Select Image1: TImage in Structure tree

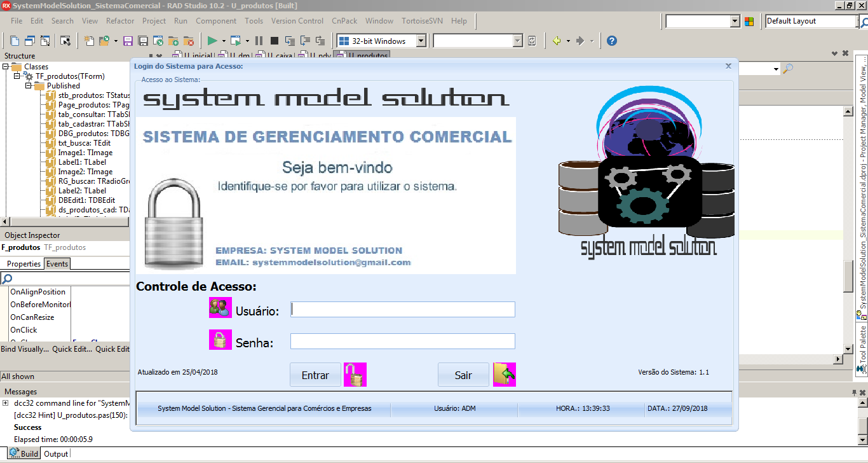tap(85, 153)
